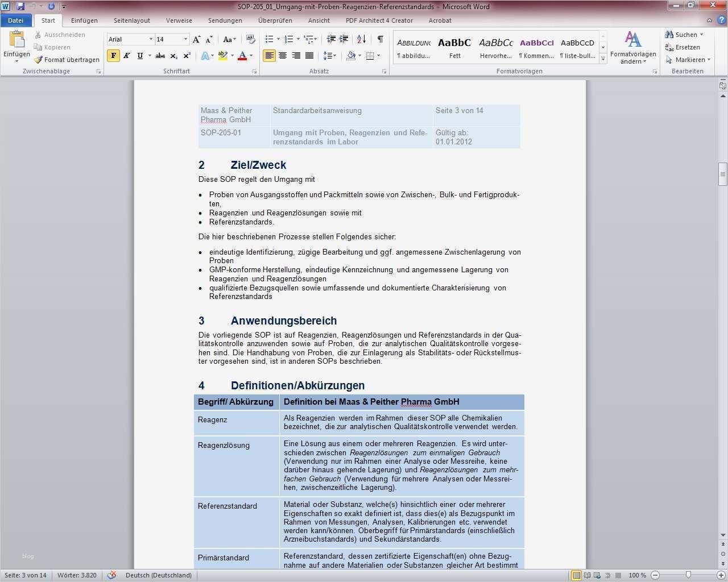Image resolution: width=728 pixels, height=582 pixels.
Task: Apply the yellow text highlight color
Action: point(222,56)
